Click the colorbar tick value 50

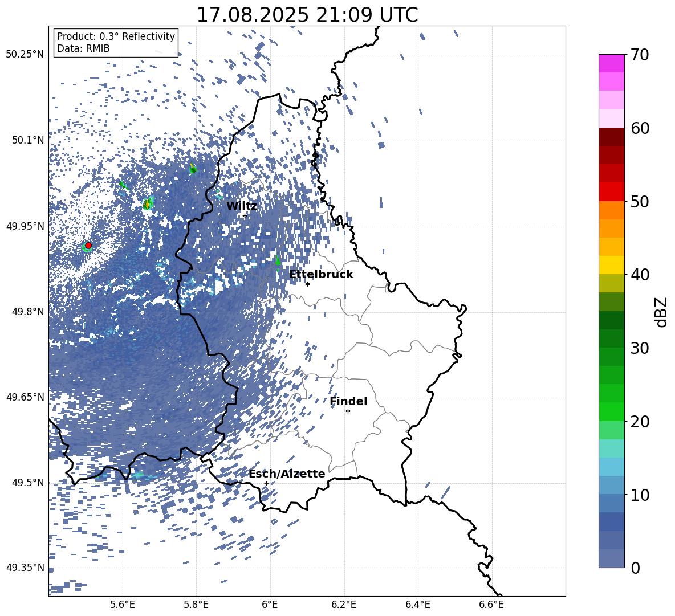[x=640, y=201]
